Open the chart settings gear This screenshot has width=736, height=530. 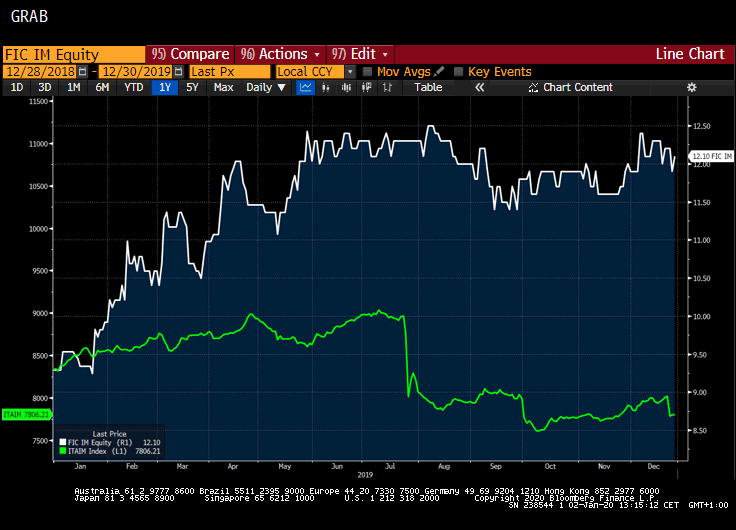coord(691,87)
